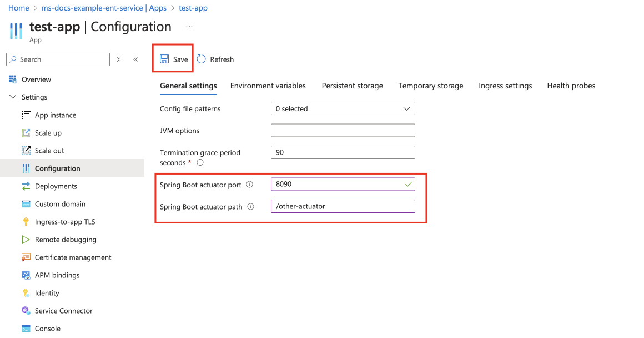Open Certificate management in sidebar

click(x=73, y=257)
